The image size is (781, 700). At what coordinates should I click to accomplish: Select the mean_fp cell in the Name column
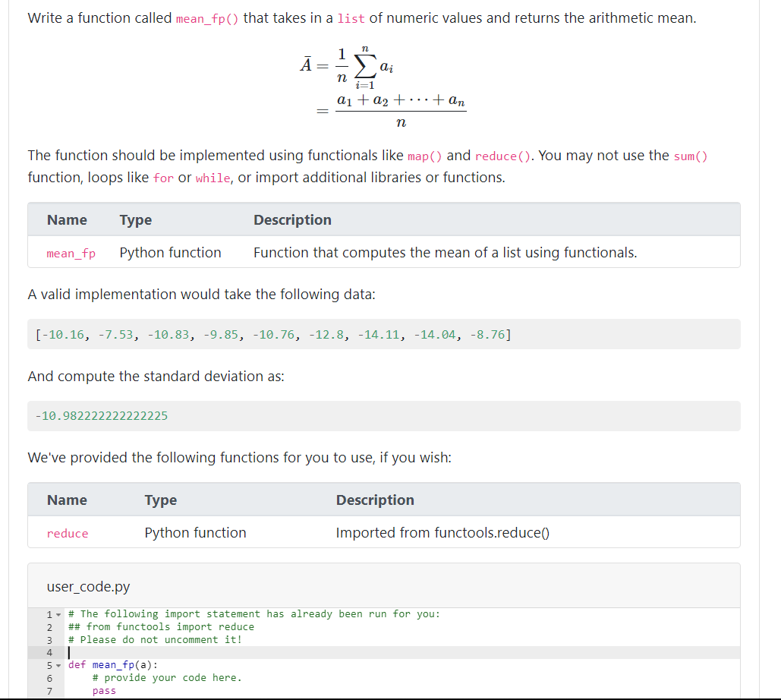(x=71, y=253)
